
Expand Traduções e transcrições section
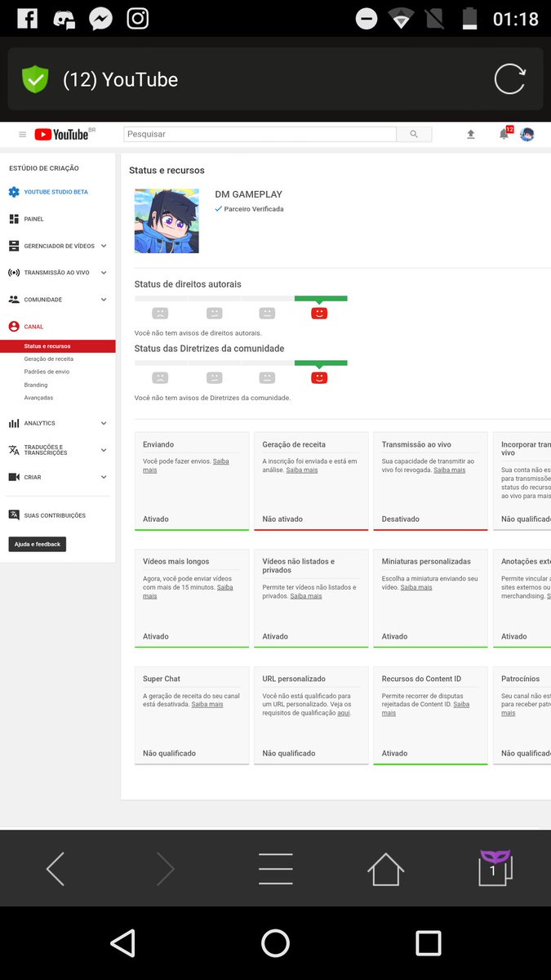coord(104,450)
